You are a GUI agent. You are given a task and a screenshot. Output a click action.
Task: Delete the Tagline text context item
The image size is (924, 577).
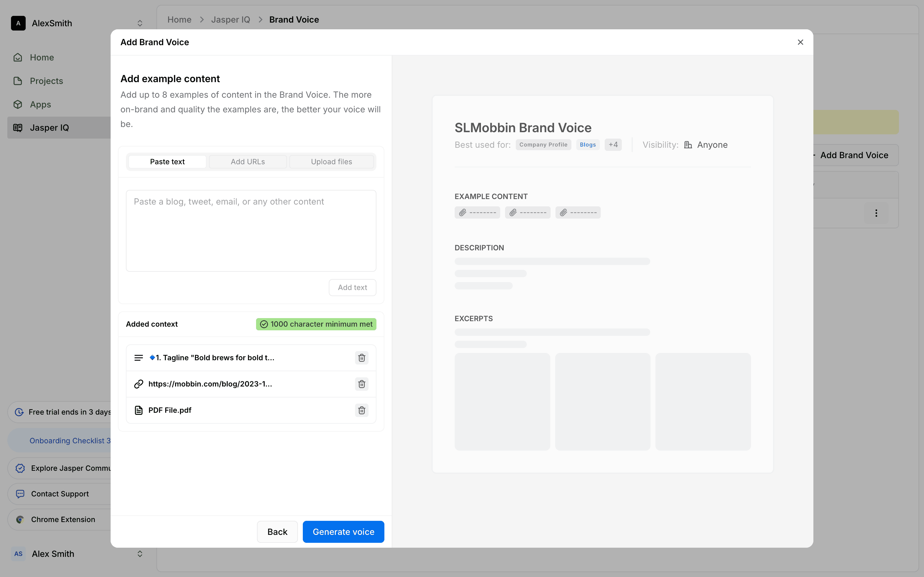pyautogui.click(x=361, y=357)
